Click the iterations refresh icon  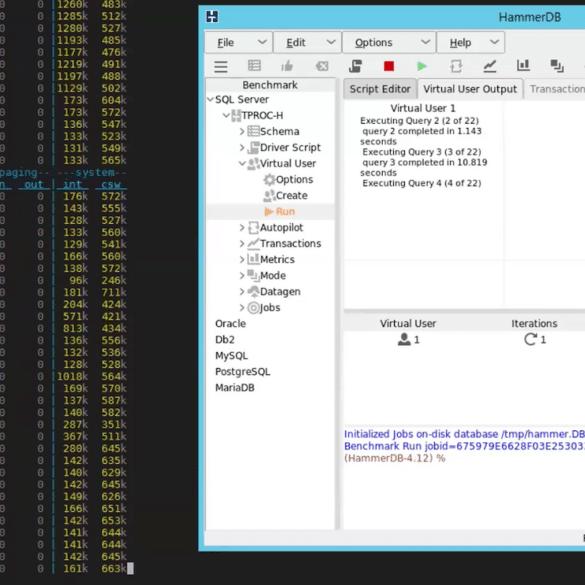pos(530,339)
